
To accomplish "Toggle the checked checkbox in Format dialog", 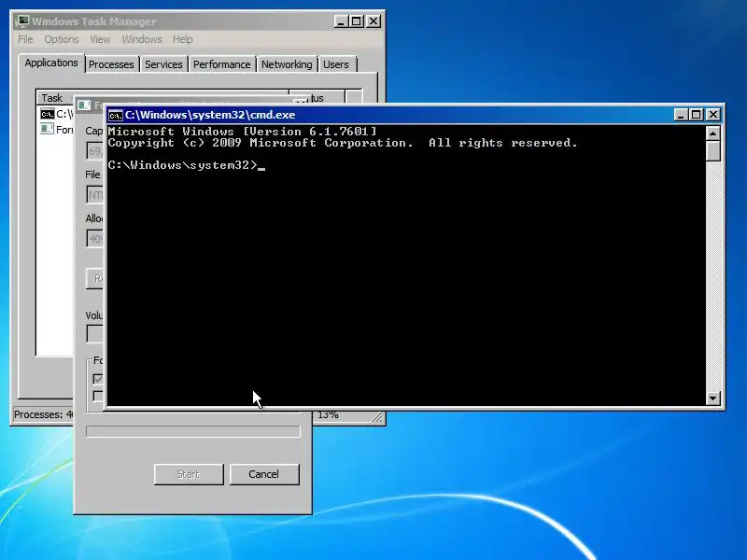I will tap(98, 379).
